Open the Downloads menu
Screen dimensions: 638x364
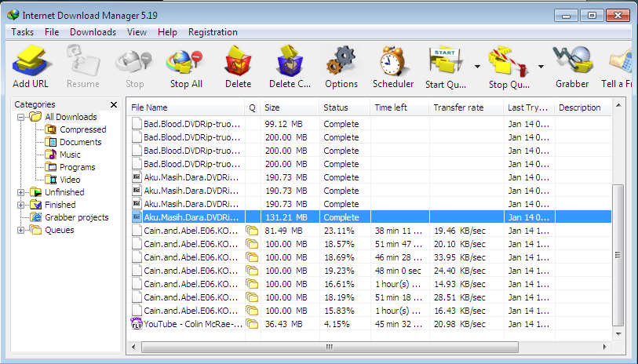click(x=93, y=32)
